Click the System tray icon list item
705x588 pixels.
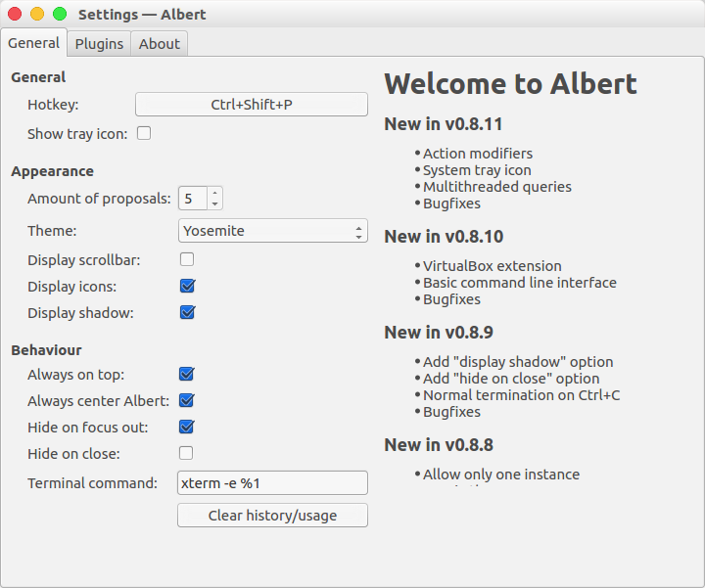[x=477, y=170]
